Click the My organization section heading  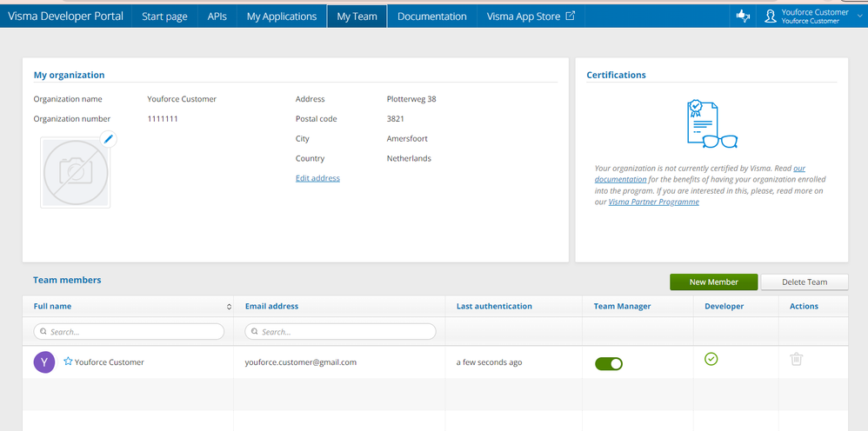(70, 75)
